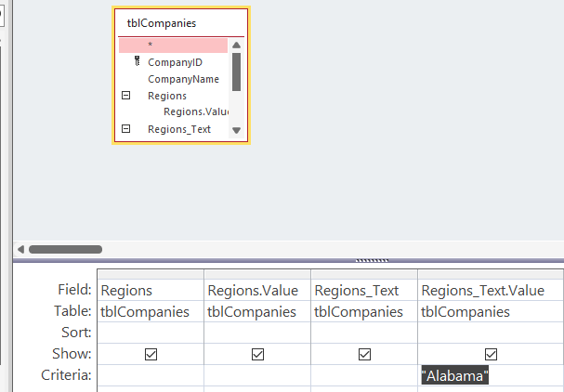Select the Regions_Text column via its selector bar
This screenshot has width=564, height=392.
(x=364, y=275)
